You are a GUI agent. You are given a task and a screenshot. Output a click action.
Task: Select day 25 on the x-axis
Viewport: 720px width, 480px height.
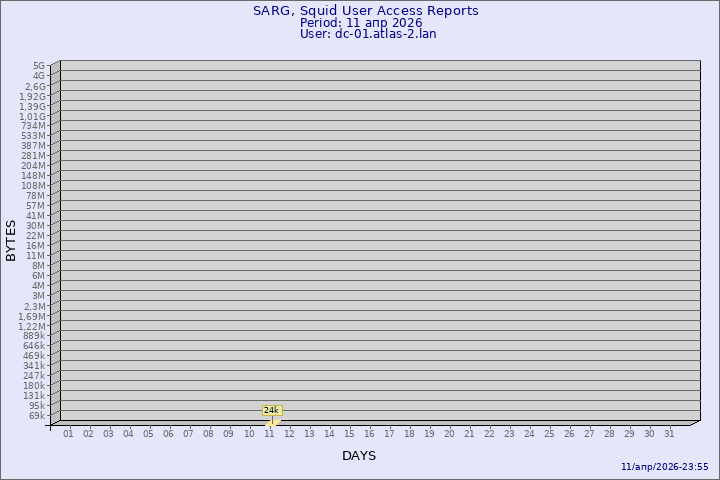pyautogui.click(x=549, y=433)
